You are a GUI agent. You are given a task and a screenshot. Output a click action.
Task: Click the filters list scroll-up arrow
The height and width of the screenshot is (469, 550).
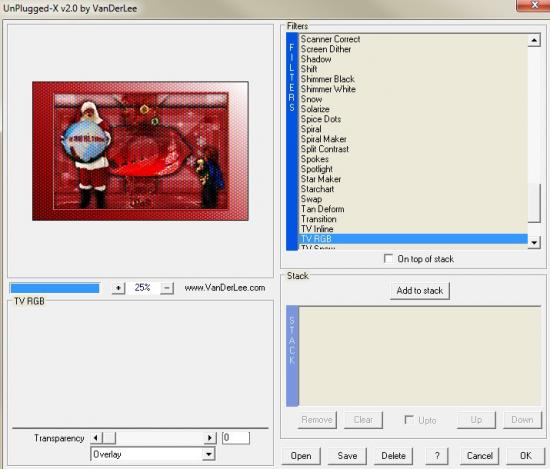(x=534, y=40)
